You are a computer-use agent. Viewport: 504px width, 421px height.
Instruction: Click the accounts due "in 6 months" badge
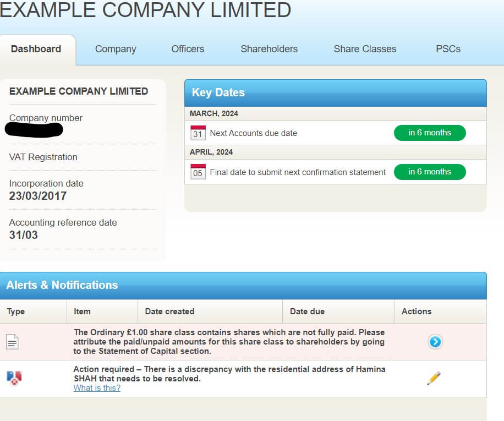click(430, 133)
